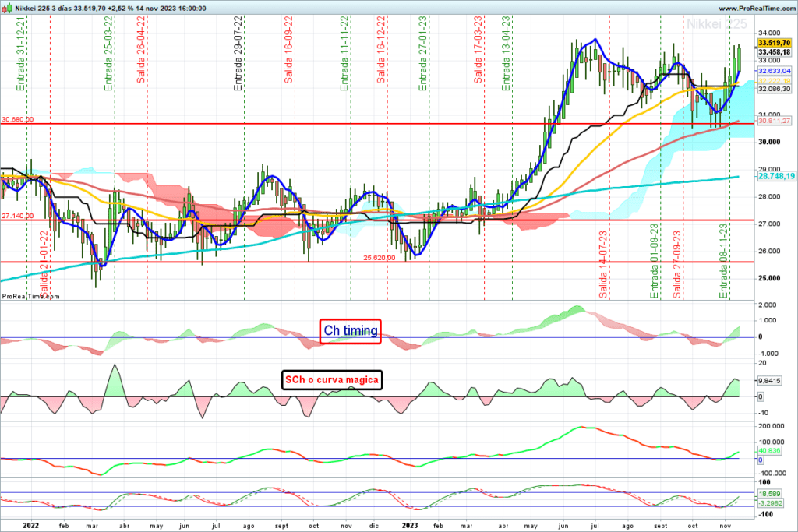The width and height of the screenshot is (798, 532).
Task: Click the blue 32.633,04 moving average tag
Action: pyautogui.click(x=775, y=71)
